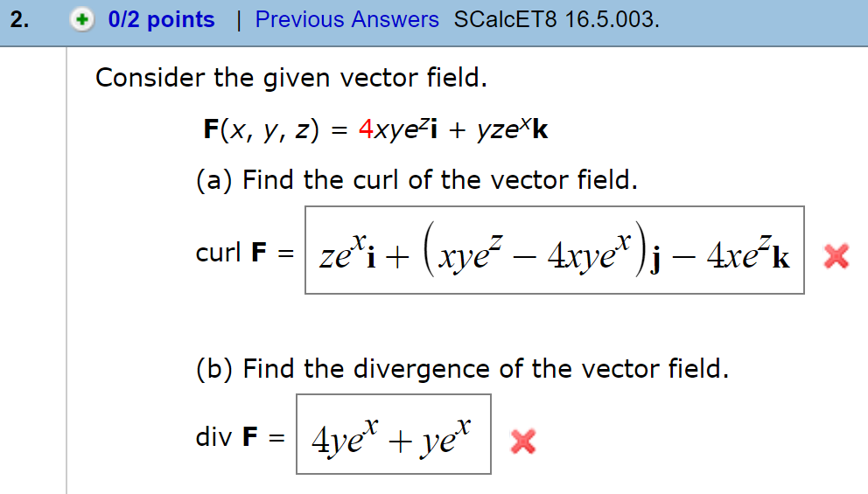Click the j component in the curl answer

(x=655, y=260)
